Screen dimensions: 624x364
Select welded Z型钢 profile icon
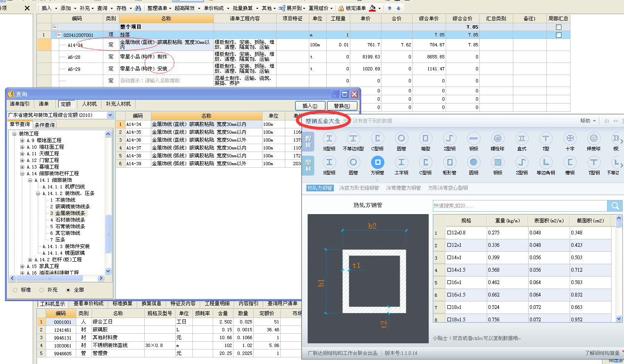tap(449, 138)
